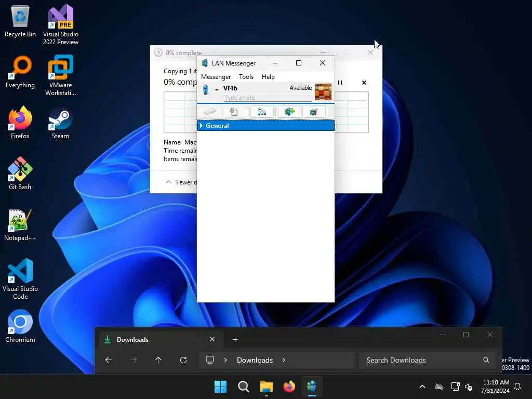Open the clock and date flyout
532x399 pixels.
(x=495, y=387)
